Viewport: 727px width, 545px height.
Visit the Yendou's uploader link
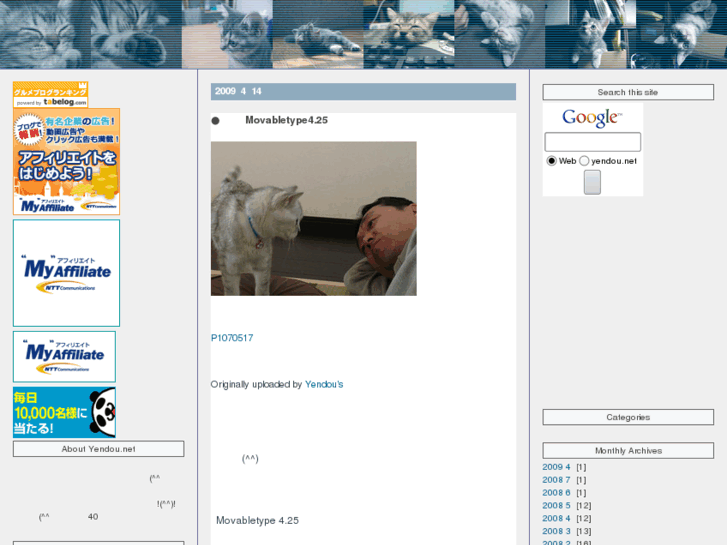click(x=324, y=384)
